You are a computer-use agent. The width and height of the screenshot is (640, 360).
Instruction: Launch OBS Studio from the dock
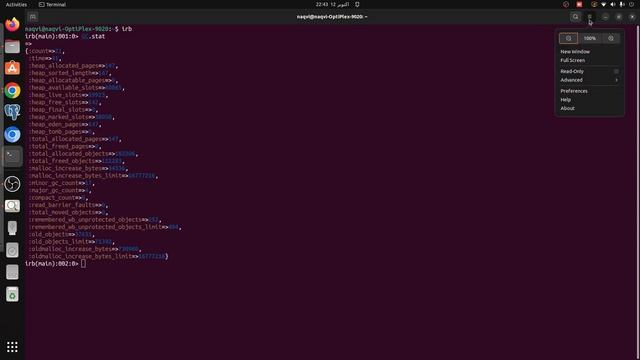(x=12, y=184)
